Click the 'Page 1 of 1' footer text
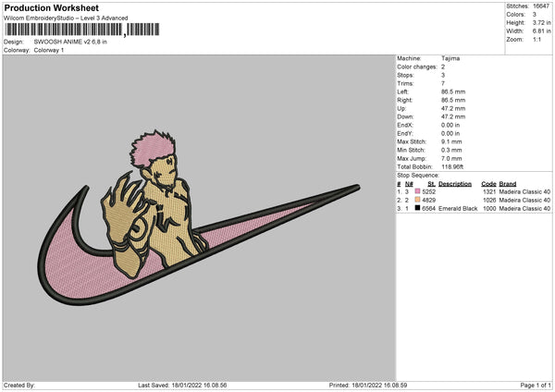The width and height of the screenshot is (555, 392). (536, 385)
